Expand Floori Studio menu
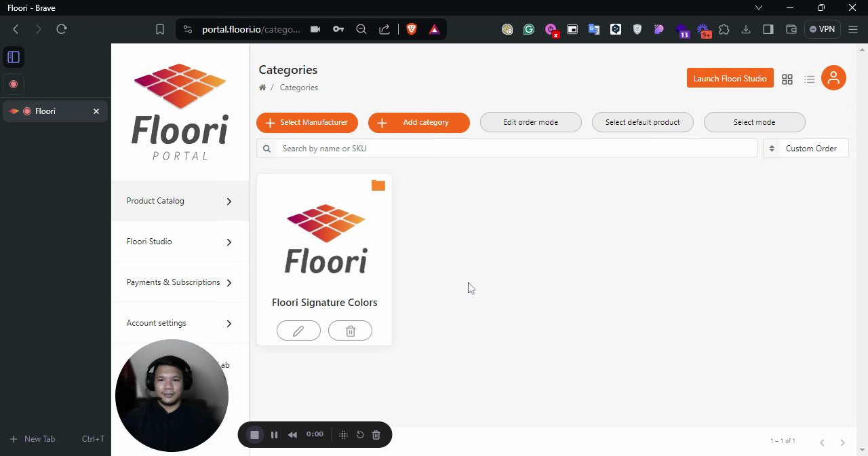The image size is (868, 456). click(x=180, y=242)
